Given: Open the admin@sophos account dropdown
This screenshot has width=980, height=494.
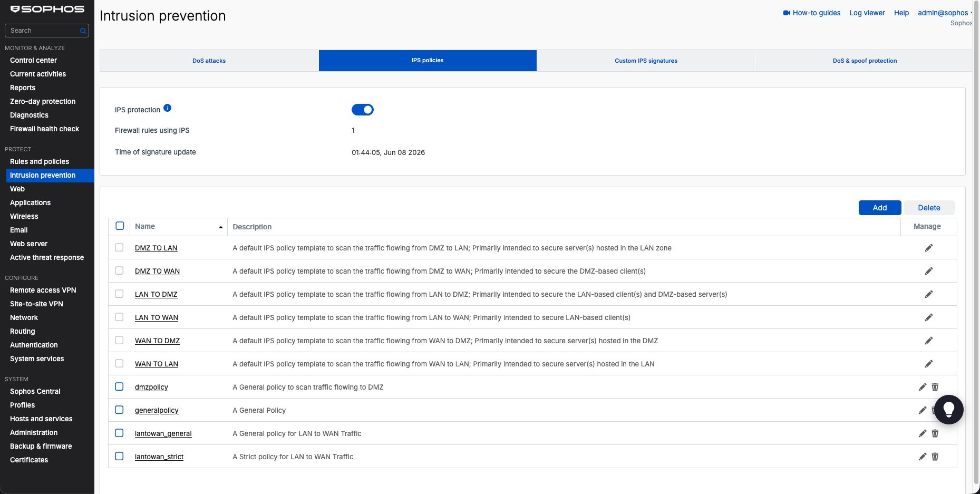Looking at the screenshot, I should point(944,13).
